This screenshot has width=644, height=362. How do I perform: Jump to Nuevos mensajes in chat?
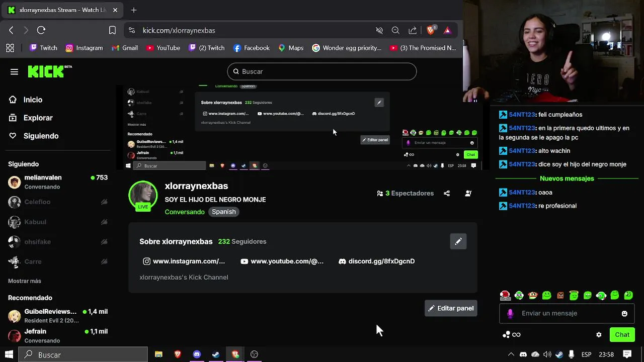[x=567, y=178]
